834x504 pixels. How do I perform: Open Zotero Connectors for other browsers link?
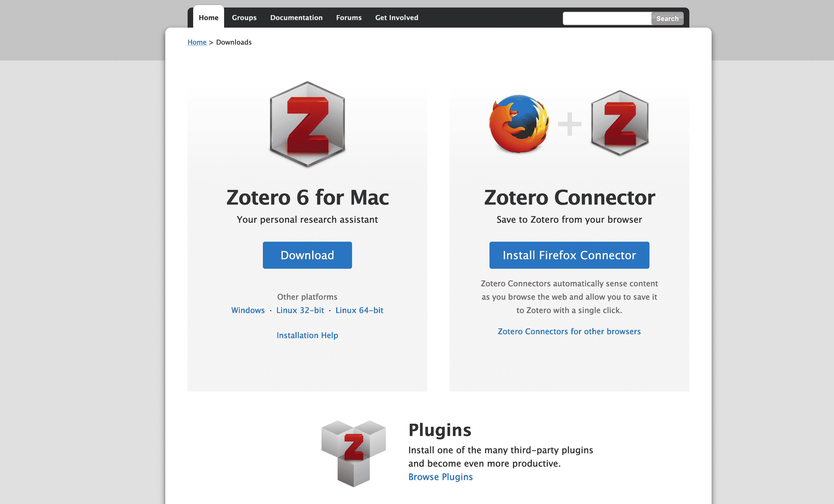569,331
